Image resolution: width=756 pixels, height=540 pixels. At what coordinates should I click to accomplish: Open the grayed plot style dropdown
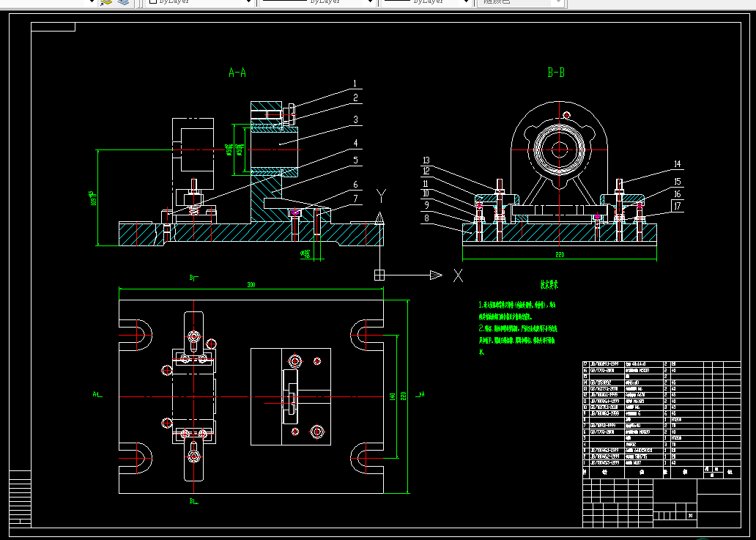[557, 2]
